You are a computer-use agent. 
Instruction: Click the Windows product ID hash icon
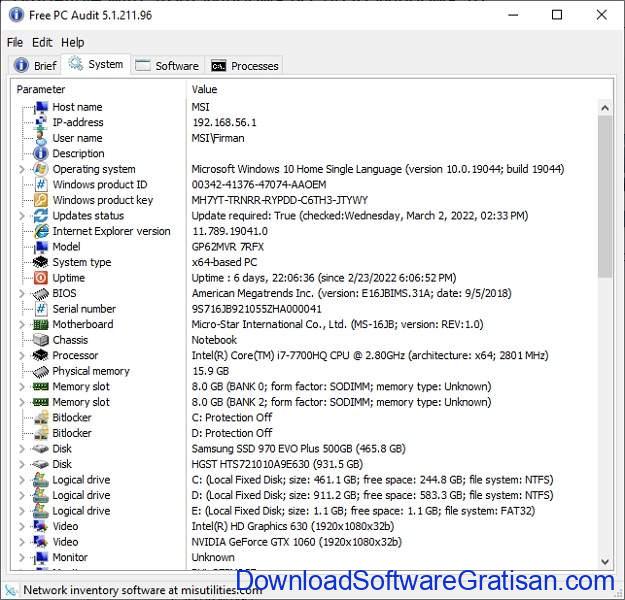(41, 185)
